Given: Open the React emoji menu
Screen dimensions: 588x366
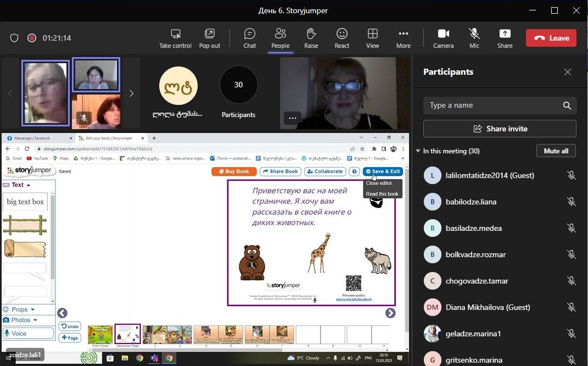Looking at the screenshot, I should (x=341, y=38).
